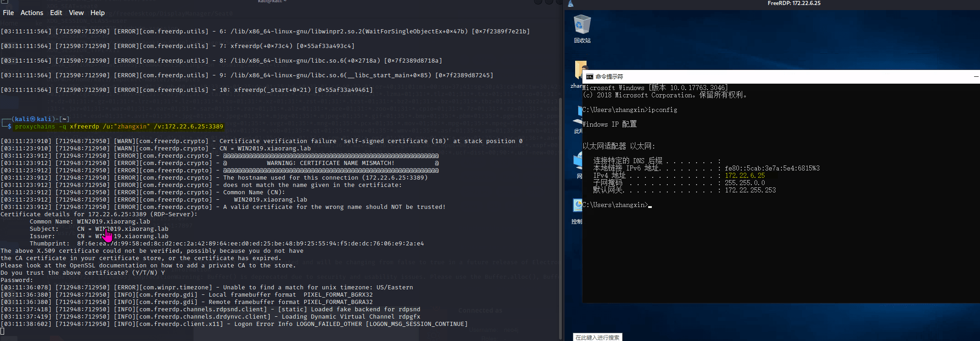980x341 pixels.
Task: Click the command prompt title bar
Action: click(x=776, y=77)
